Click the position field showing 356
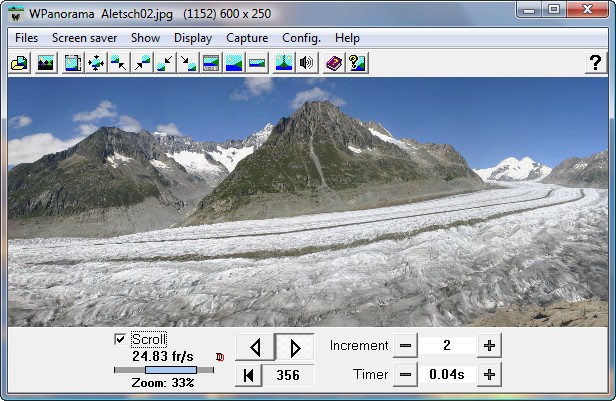The image size is (616, 401). click(288, 375)
